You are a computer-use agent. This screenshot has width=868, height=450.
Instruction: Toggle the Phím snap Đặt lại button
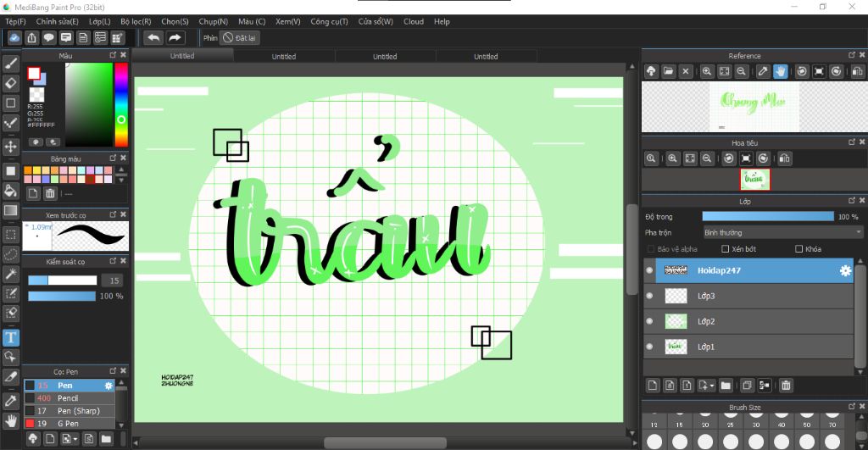coord(240,37)
